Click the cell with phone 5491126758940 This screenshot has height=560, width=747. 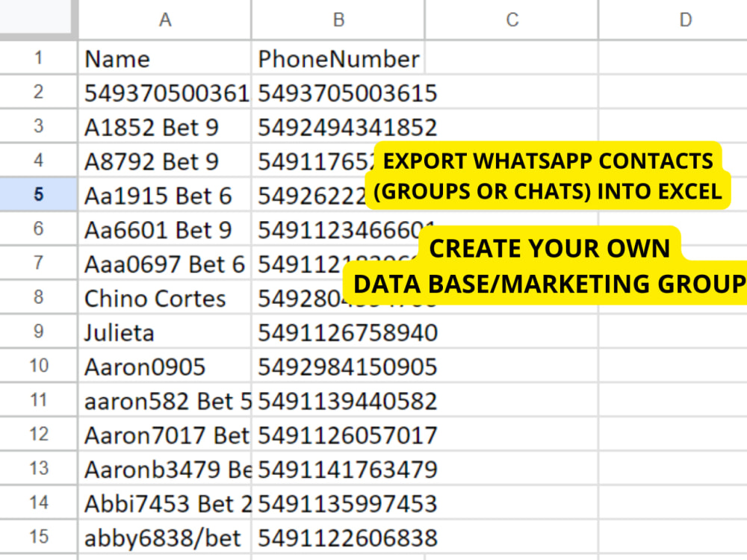pyautogui.click(x=339, y=332)
